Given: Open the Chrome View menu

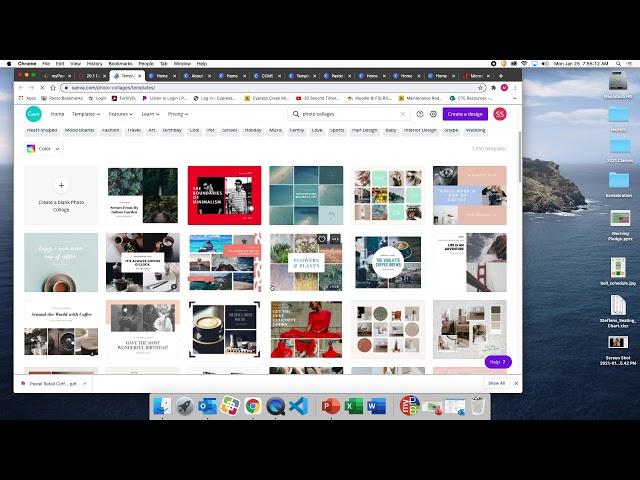Looking at the screenshot, I should 76,64.
